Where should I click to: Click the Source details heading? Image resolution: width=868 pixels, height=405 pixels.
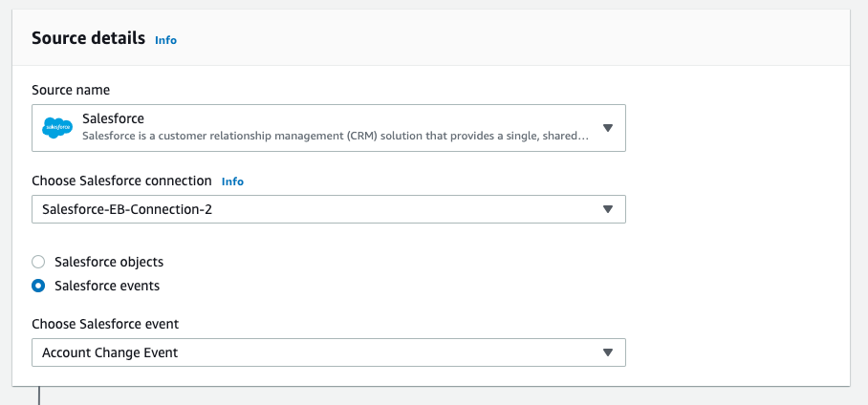point(88,38)
